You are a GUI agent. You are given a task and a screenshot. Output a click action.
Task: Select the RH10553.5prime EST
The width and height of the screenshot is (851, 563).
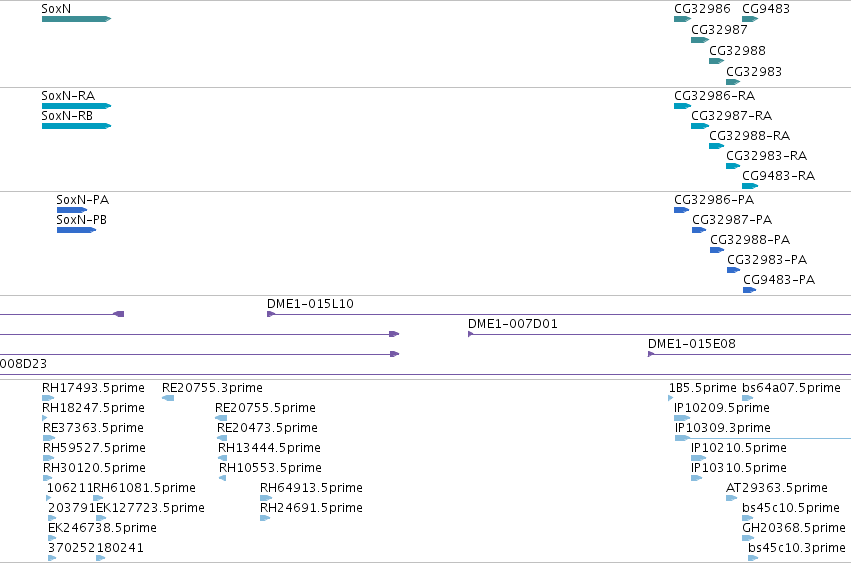(223, 479)
